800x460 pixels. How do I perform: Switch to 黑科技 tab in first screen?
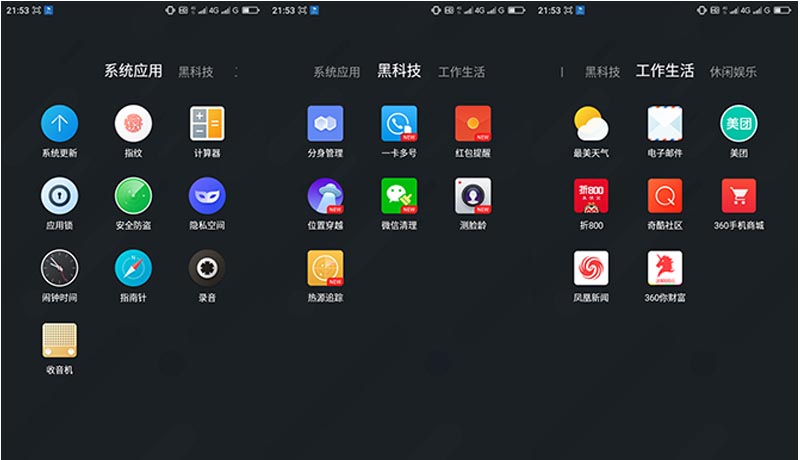[195, 72]
